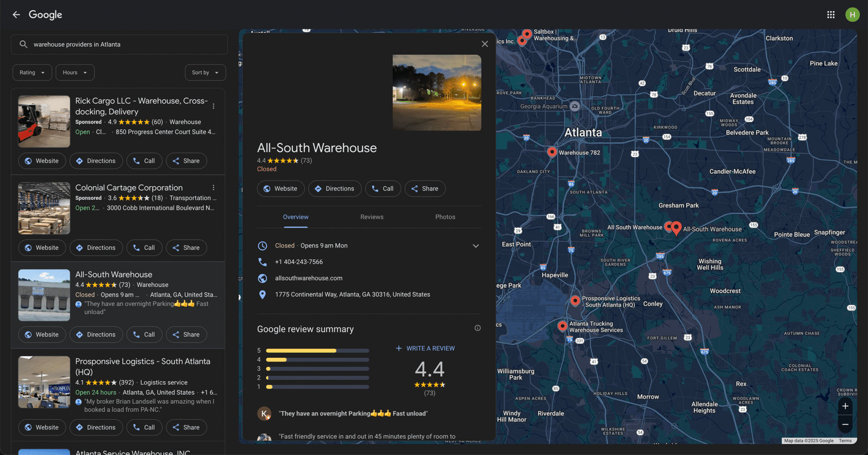
Task: Share Rick Cargo LLC listing
Action: [x=186, y=161]
